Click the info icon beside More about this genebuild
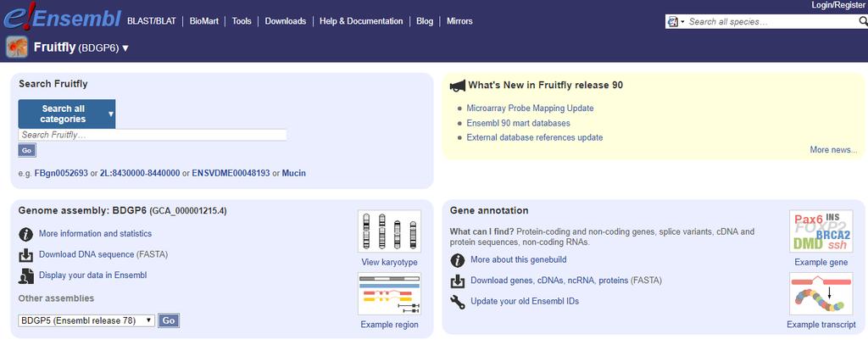 (457, 259)
